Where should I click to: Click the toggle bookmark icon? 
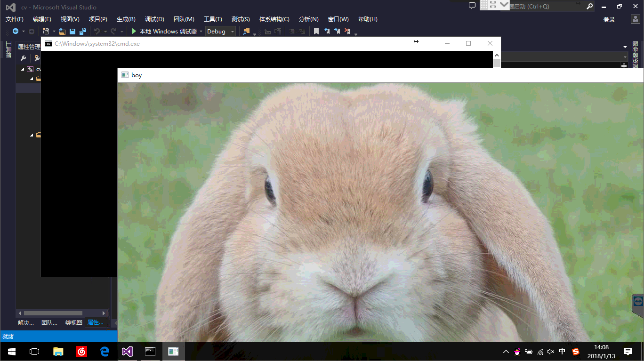point(316,31)
